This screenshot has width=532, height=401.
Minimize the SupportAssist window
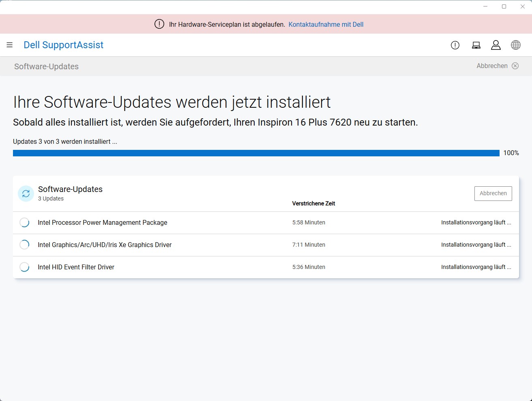[485, 6]
